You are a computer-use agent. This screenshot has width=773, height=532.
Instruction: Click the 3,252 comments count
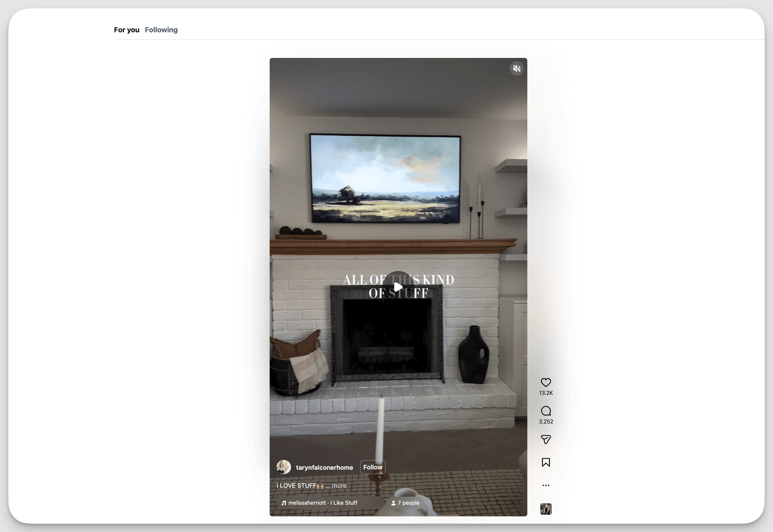click(x=545, y=422)
